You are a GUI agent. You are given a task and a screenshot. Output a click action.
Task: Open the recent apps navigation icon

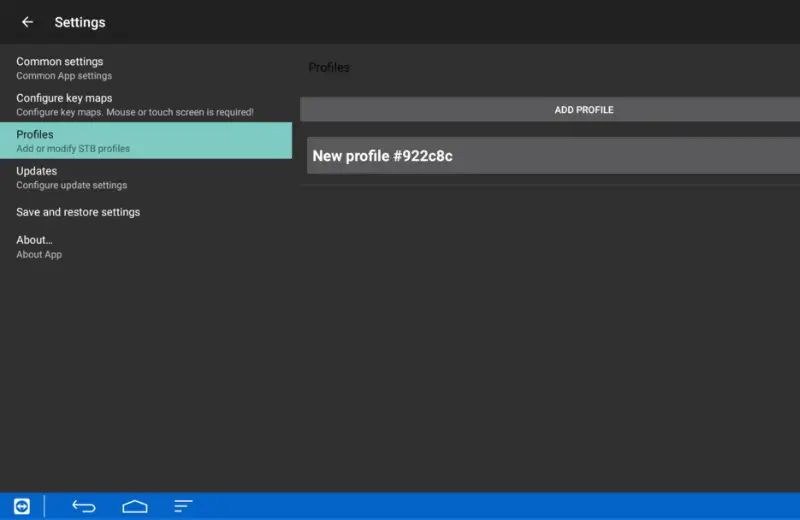coord(183,506)
